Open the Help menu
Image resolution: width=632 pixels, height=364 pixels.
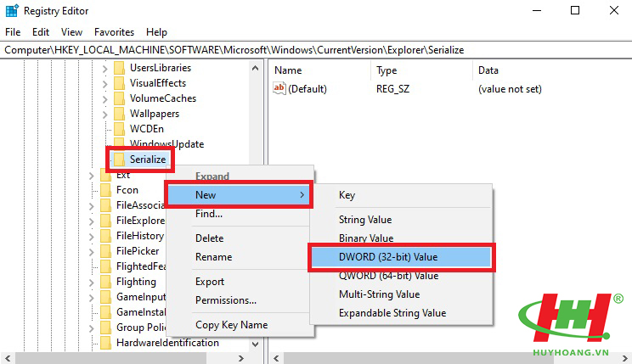click(156, 31)
